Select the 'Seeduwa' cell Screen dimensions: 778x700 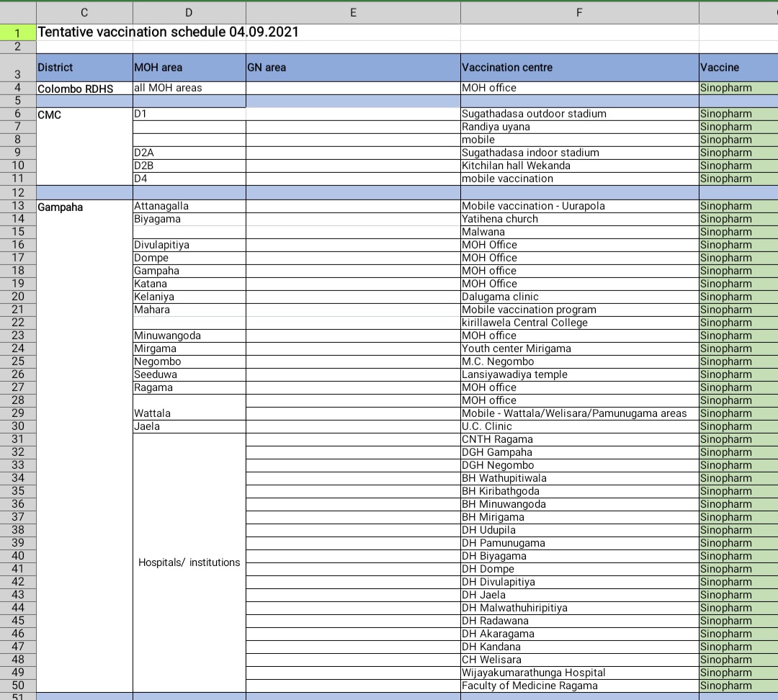189,374
